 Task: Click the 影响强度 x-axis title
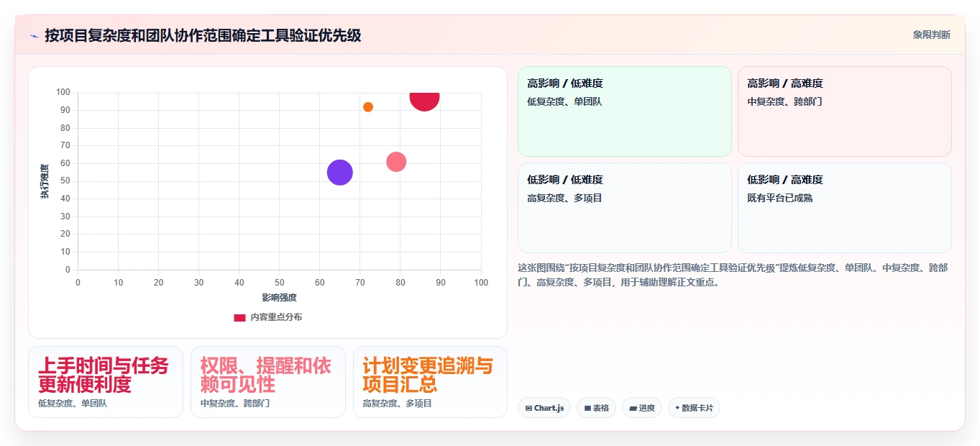pyautogui.click(x=279, y=297)
